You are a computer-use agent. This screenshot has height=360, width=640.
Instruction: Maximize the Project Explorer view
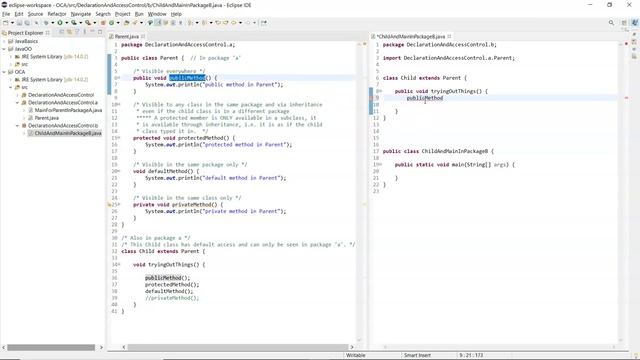[x=100, y=32]
